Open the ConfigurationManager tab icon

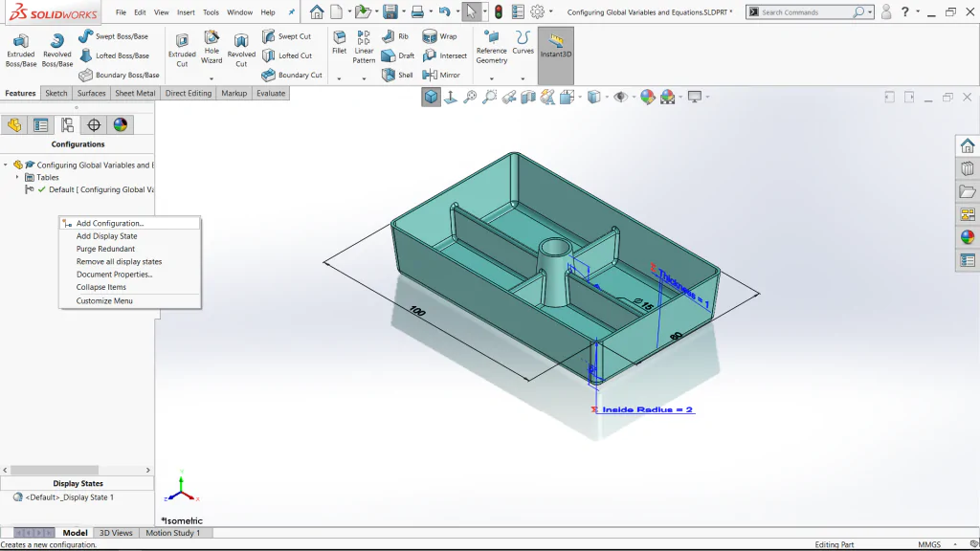[x=67, y=125]
